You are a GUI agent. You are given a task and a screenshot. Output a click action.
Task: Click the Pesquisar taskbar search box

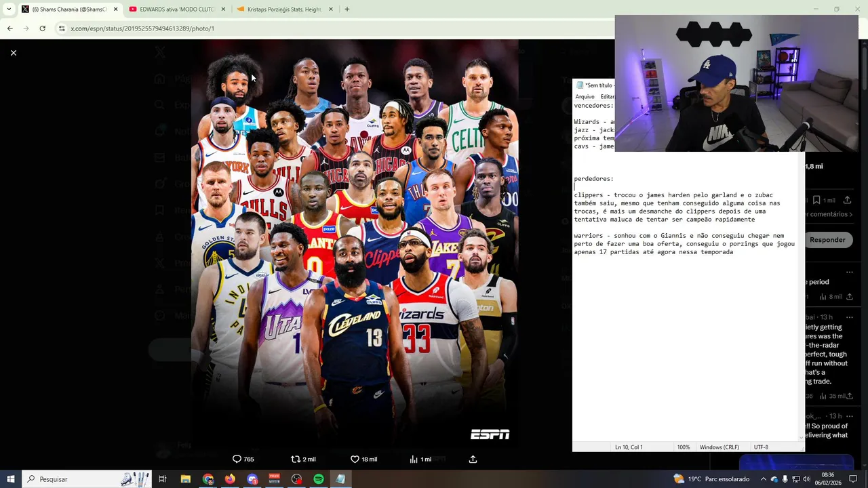coord(88,479)
